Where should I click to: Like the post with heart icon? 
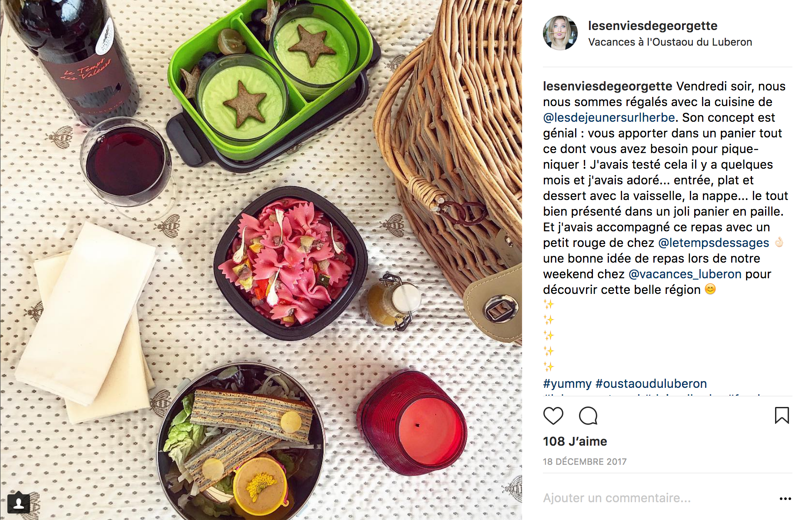click(553, 416)
